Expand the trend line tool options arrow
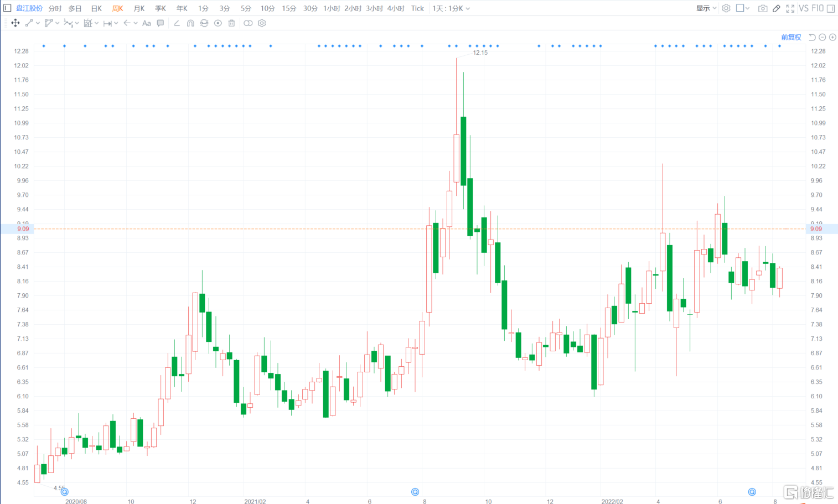The height and width of the screenshot is (504, 838). click(x=38, y=23)
